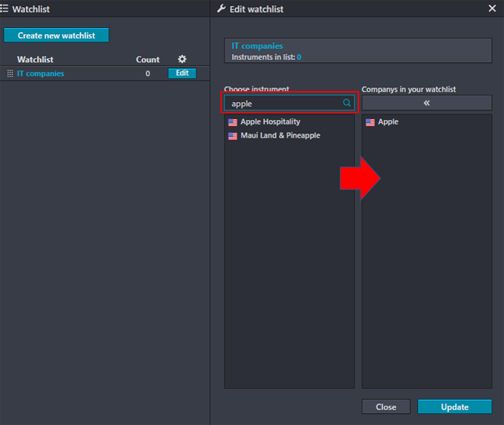504x425 pixels.
Task: Click the search magnifier icon in instrument field
Action: click(x=347, y=103)
